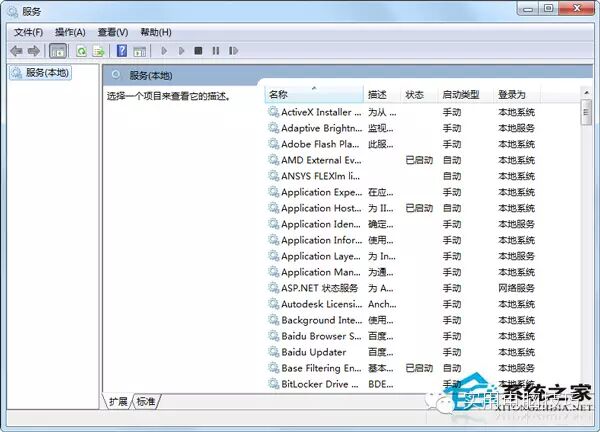The image size is (600, 432).
Task: Open the 文件(F) menu
Action: 28,32
